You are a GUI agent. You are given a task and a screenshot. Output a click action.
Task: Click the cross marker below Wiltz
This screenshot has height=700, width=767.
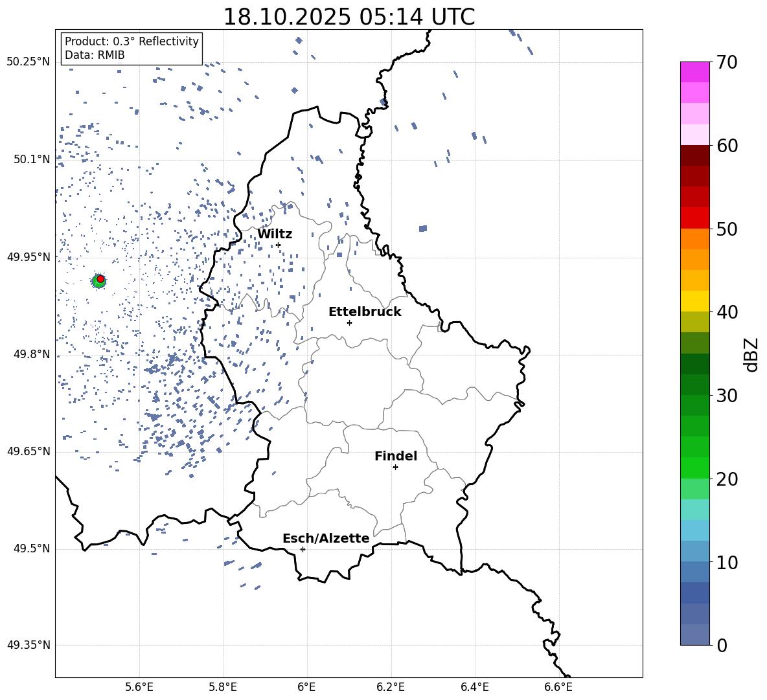[x=279, y=245]
